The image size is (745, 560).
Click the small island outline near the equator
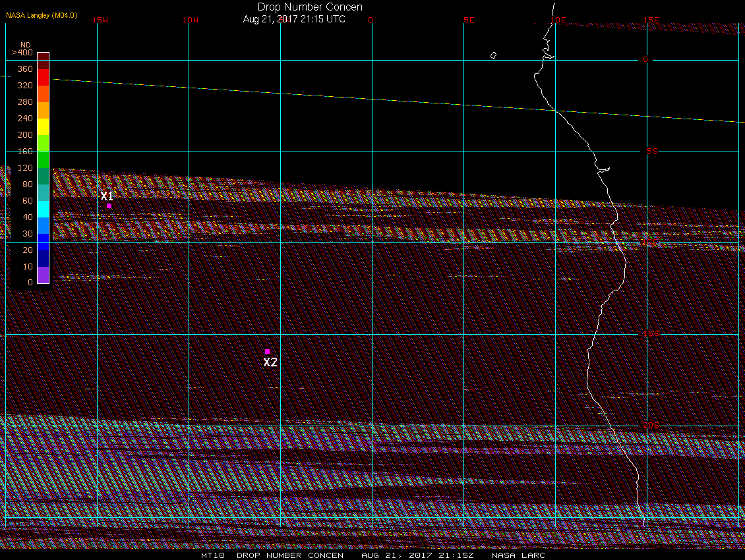[493, 55]
